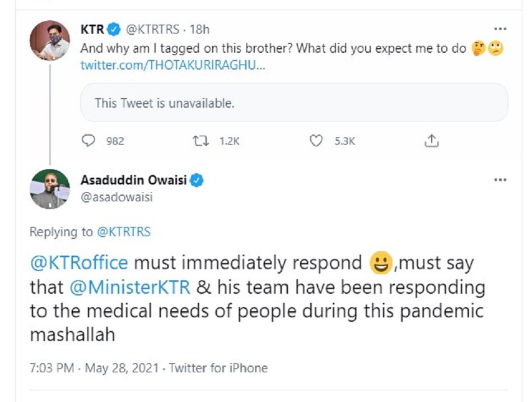Screen dimensions: 532x402
Task: Click the @asadowaisi handle
Action: [116, 197]
